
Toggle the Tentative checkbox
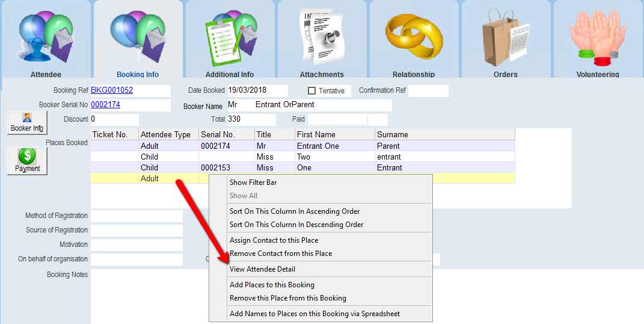coord(311,91)
